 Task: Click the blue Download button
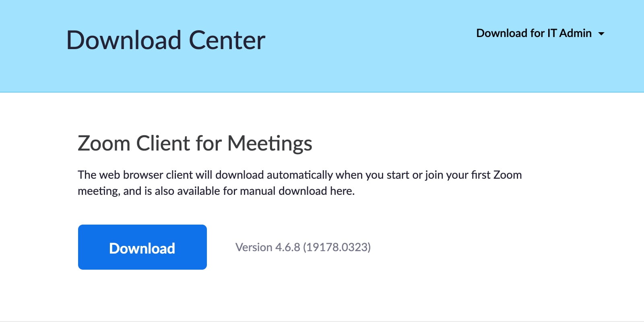(142, 247)
